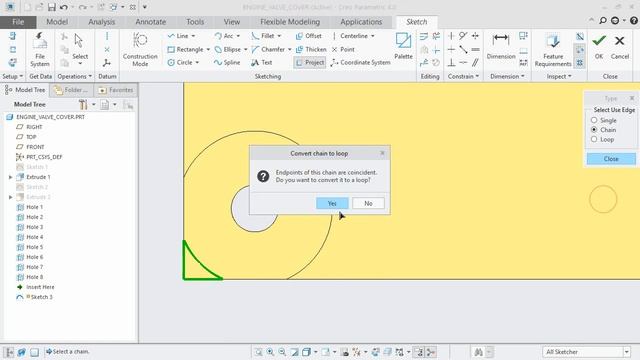
Task: Switch to the Annotate ribbon tab
Action: (151, 22)
